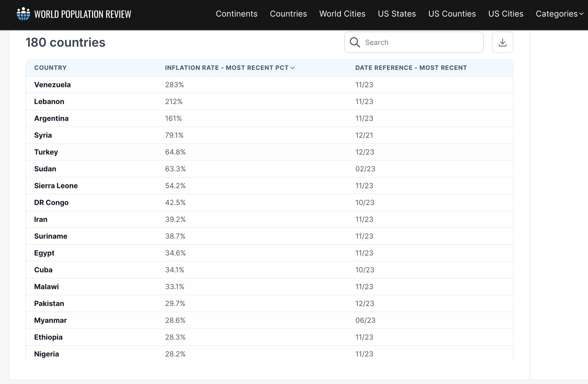Sort table by Country column header
Screen dimensions: 588x384
[x=50, y=68]
